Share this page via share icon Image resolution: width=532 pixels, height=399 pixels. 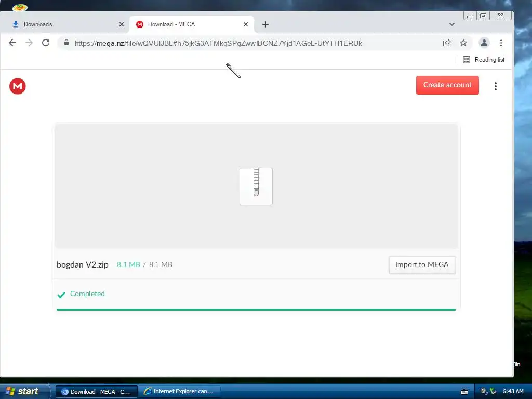pyautogui.click(x=447, y=43)
